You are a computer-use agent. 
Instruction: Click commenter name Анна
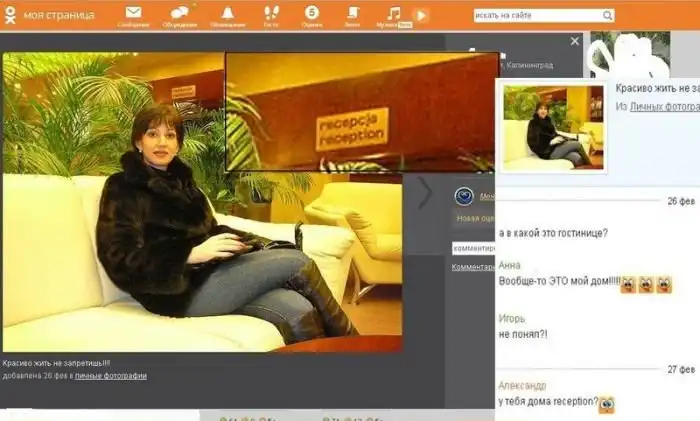[509, 266]
